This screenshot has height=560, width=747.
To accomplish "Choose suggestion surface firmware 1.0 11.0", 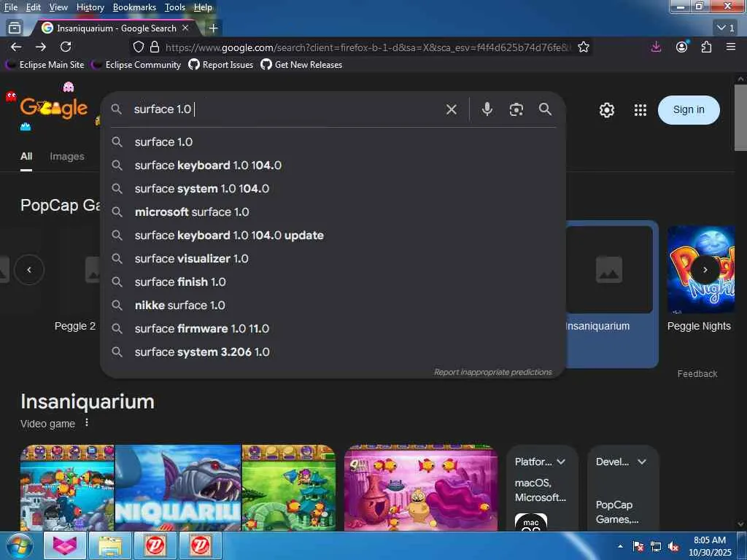I will pos(333,329).
